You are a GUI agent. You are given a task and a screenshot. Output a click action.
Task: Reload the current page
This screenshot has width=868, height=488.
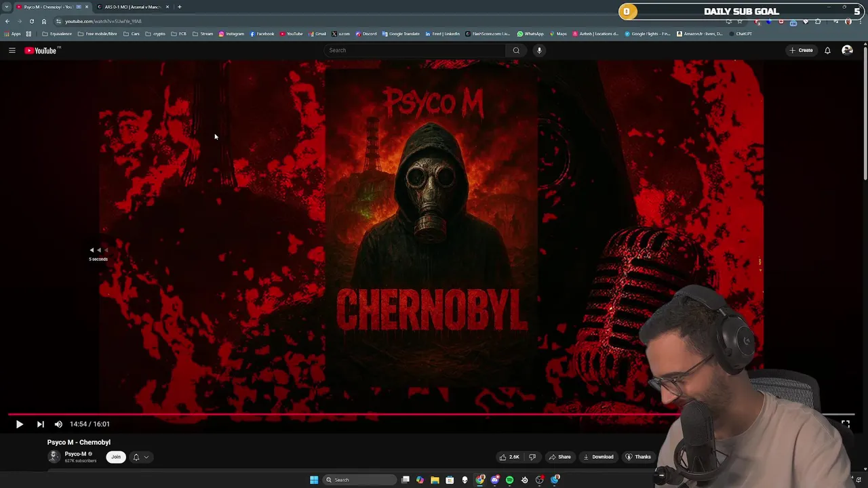pyautogui.click(x=31, y=21)
